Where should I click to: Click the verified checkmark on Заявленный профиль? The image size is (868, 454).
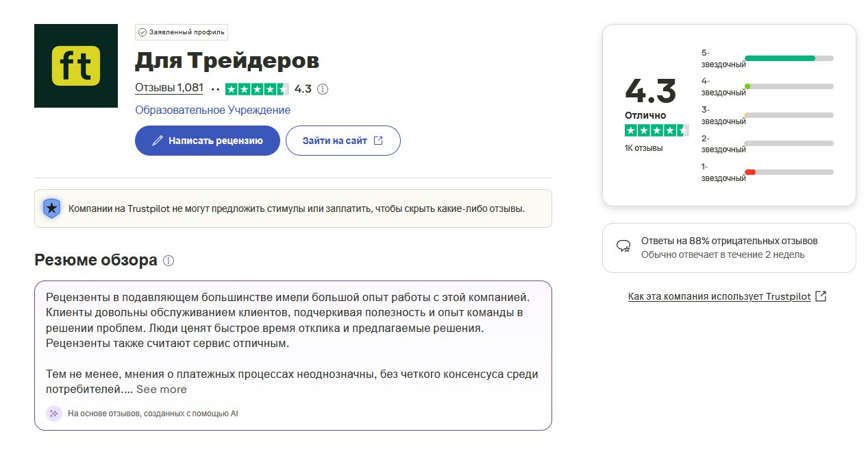(142, 32)
